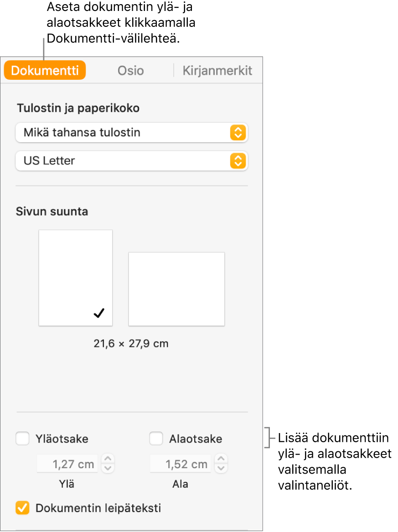Click the Sivun suunta heading
The height and width of the screenshot is (532, 398).
click(52, 212)
